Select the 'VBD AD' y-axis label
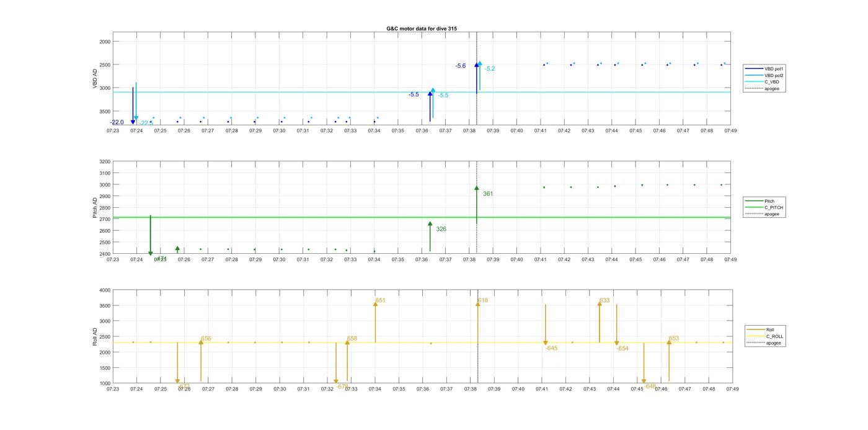Screen dimensions: 868x430 click(95, 79)
